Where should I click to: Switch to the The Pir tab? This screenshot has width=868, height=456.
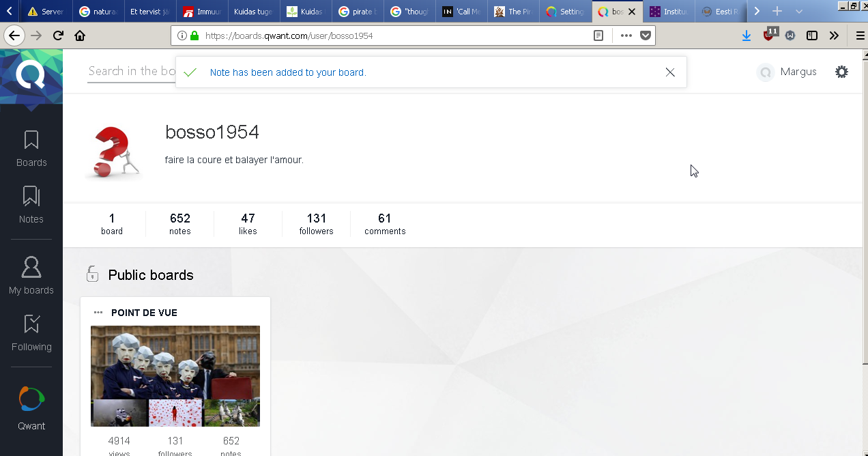pos(513,12)
